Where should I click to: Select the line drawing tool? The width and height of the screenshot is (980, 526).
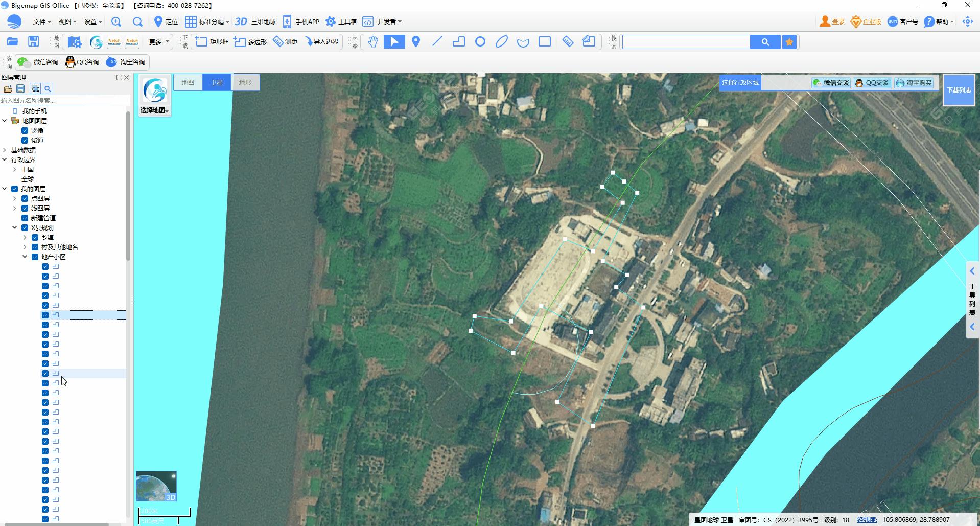coord(437,42)
